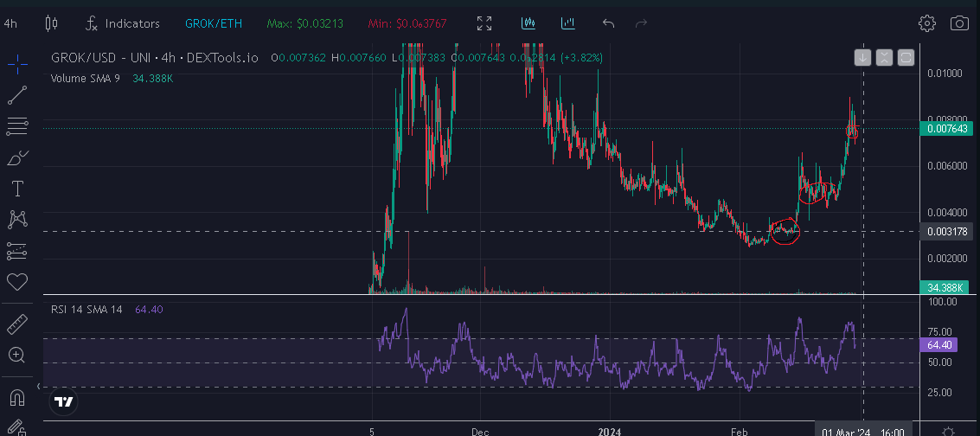Image resolution: width=980 pixels, height=436 pixels.
Task: Click the maximize pane button
Action: point(906,57)
